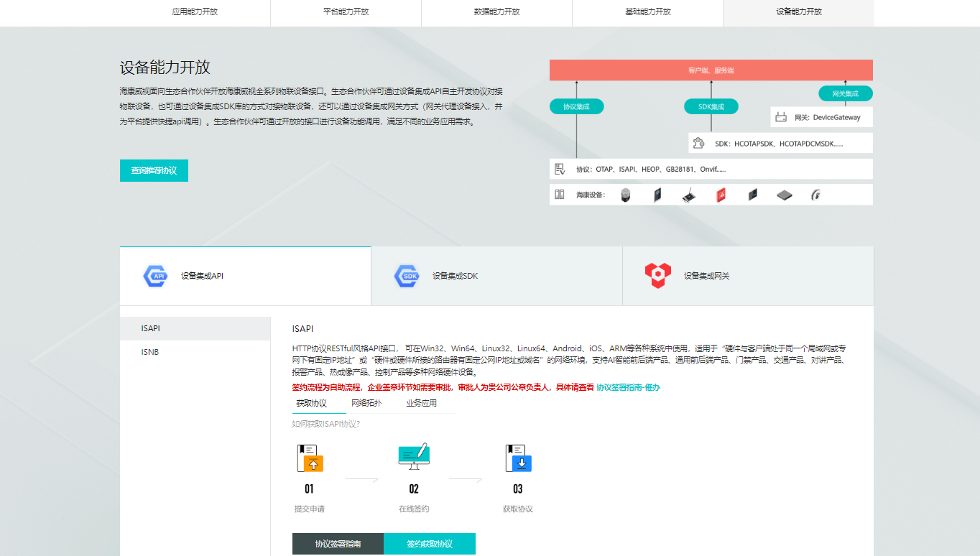The height and width of the screenshot is (556, 980).
Task: Click the door access terminal device icon
Action: point(657,195)
